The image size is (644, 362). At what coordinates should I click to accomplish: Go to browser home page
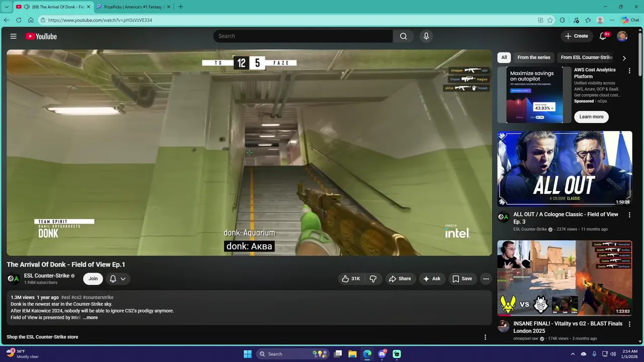(31, 20)
